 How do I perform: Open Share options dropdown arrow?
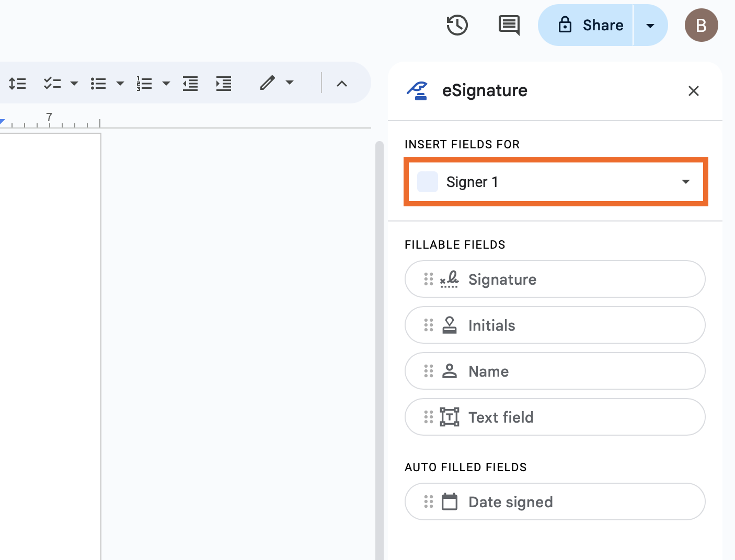(650, 26)
